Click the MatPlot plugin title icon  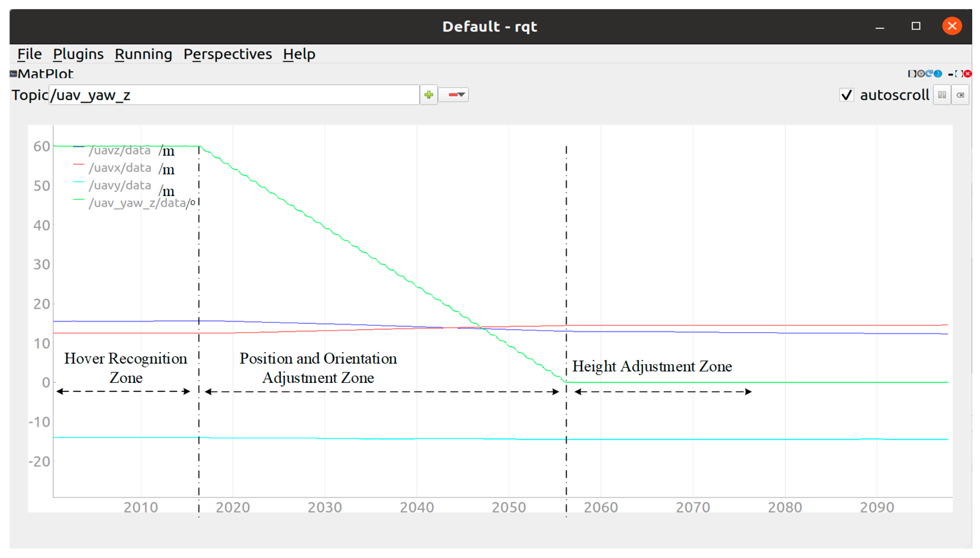14,74
